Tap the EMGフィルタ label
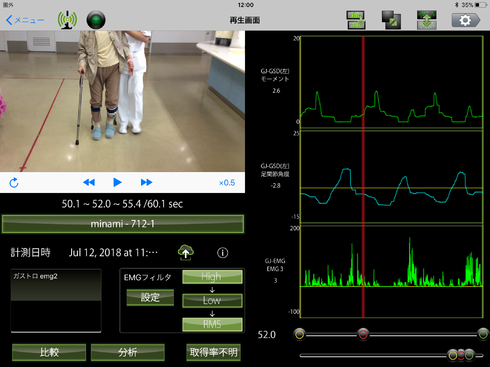The height and width of the screenshot is (367, 490). point(148,277)
